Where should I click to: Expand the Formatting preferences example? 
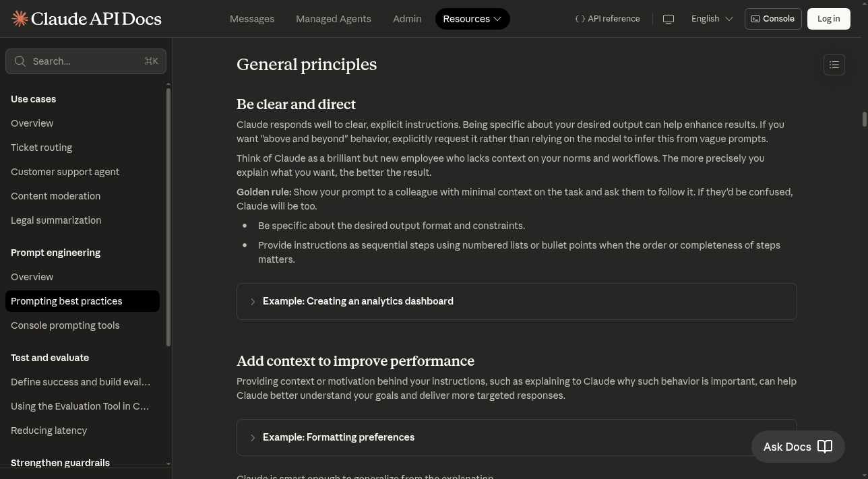point(516,437)
